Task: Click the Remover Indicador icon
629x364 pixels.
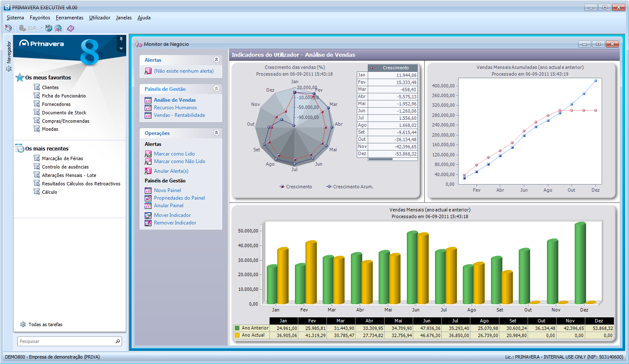Action: coord(148,223)
